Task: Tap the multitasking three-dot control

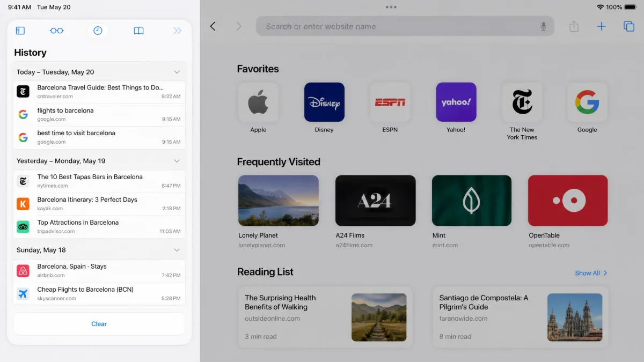Action: click(391, 7)
